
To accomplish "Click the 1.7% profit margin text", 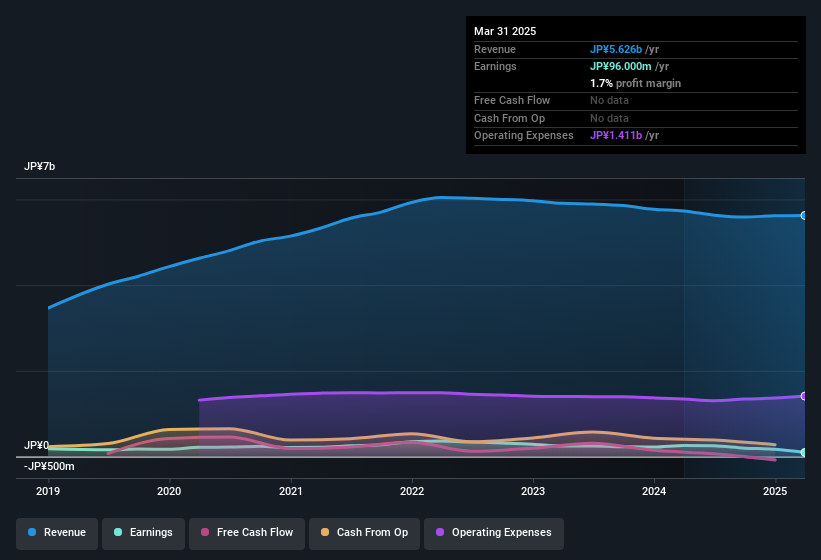I will click(636, 83).
